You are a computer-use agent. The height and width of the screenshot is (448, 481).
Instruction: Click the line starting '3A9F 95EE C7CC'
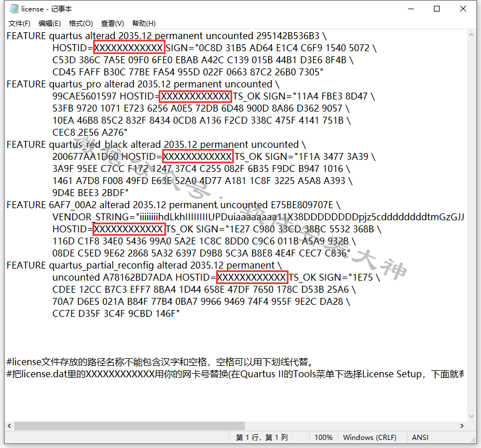pyautogui.click(x=201, y=169)
